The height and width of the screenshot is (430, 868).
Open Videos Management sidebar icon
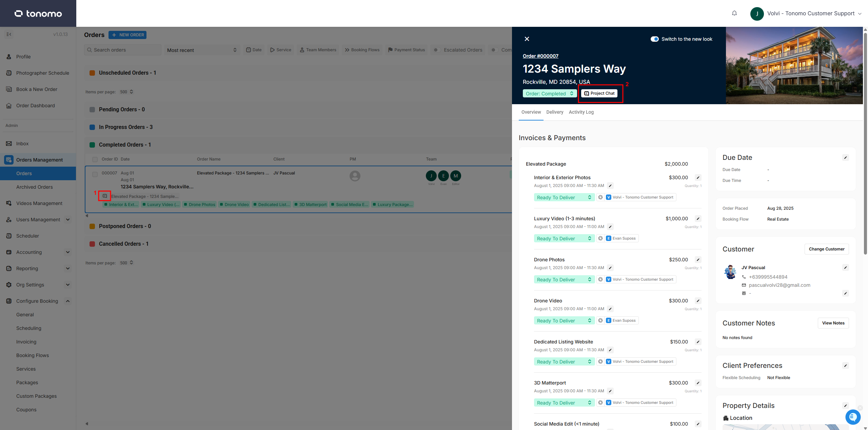(9, 203)
